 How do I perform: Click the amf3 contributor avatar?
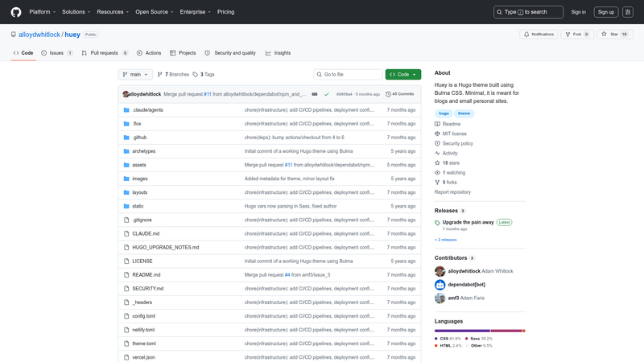(x=440, y=298)
